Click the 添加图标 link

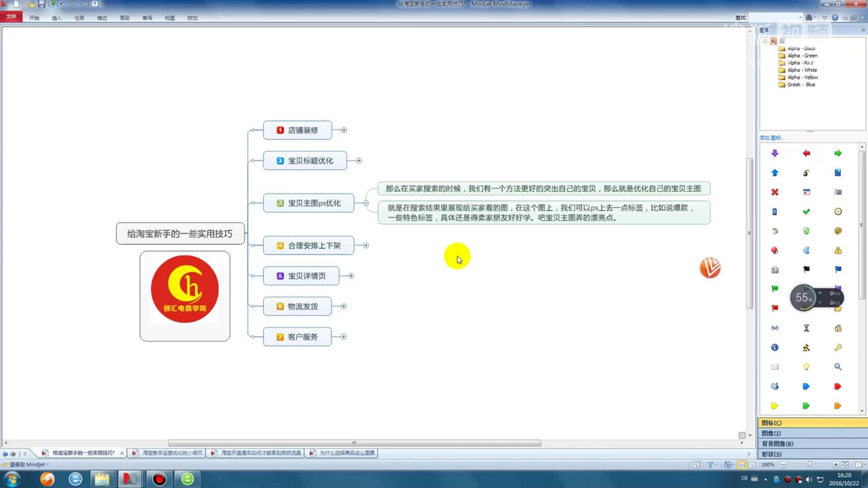coord(772,138)
